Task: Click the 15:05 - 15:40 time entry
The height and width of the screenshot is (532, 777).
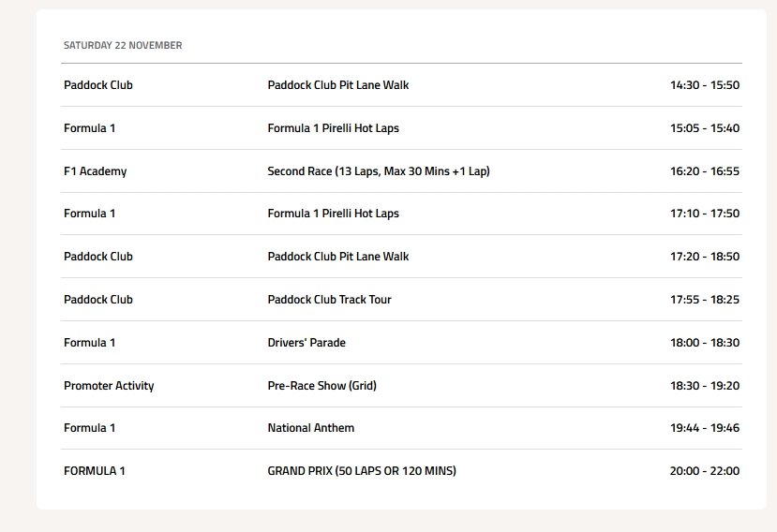Action: (x=704, y=128)
